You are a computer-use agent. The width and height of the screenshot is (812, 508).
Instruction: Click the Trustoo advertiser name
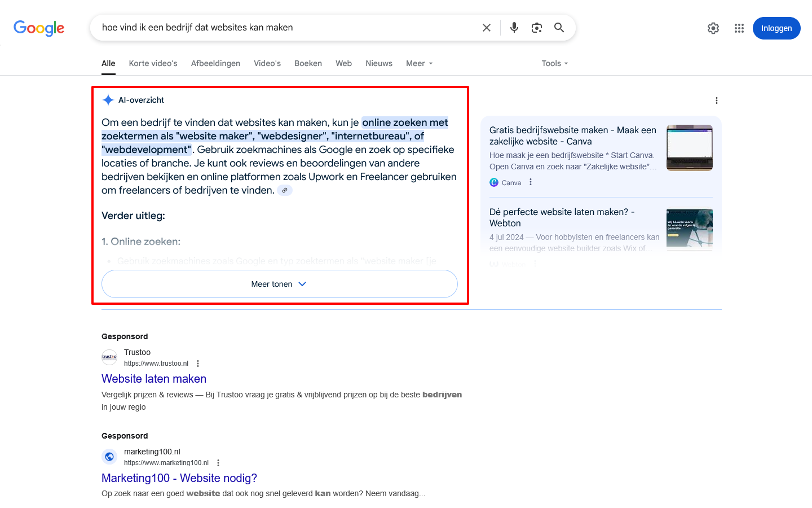tap(137, 352)
